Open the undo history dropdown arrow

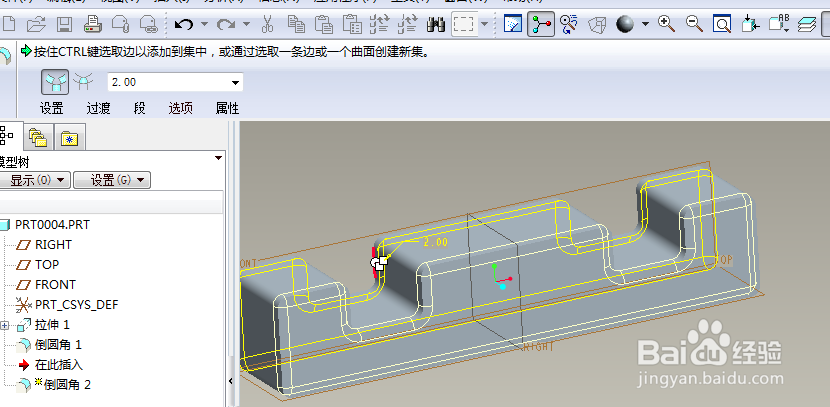point(204,24)
